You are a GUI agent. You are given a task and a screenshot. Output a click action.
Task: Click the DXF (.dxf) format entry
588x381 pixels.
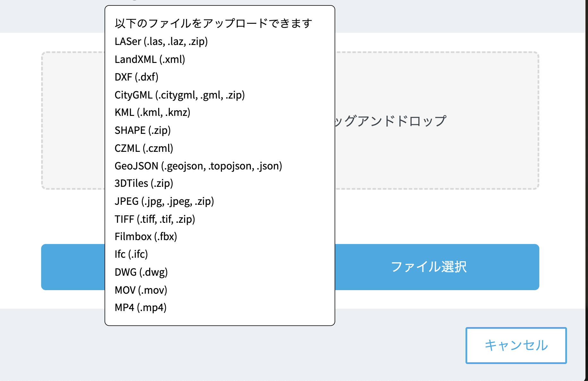click(136, 77)
